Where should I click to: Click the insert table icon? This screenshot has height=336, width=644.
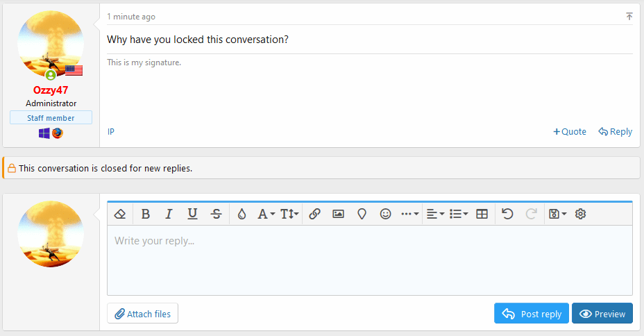[x=482, y=215]
